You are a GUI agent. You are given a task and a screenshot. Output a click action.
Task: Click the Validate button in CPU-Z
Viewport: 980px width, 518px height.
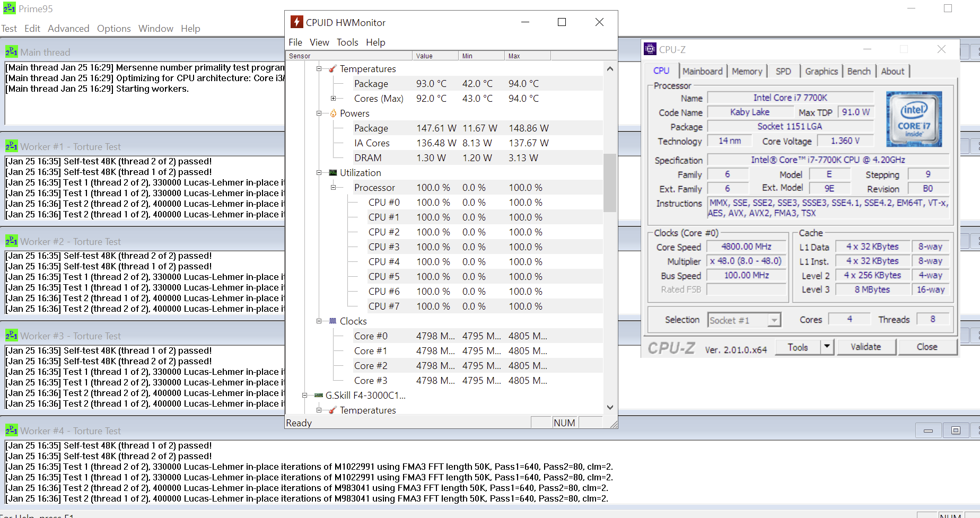(x=866, y=347)
